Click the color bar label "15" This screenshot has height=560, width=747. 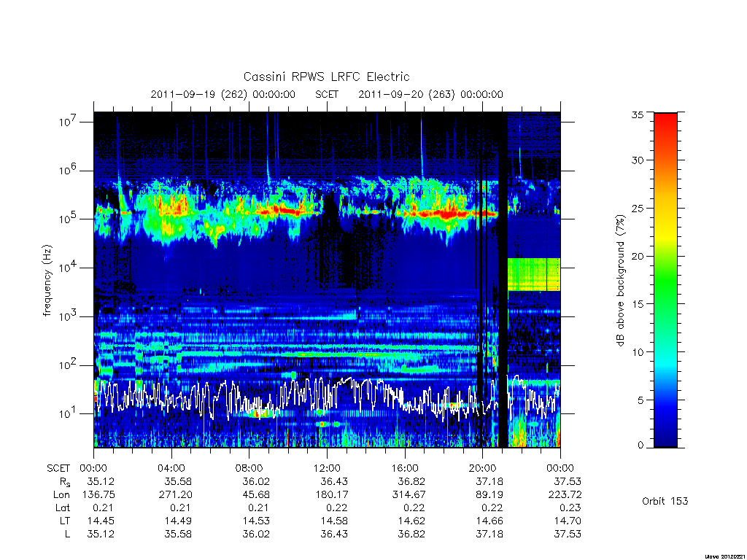coord(638,303)
